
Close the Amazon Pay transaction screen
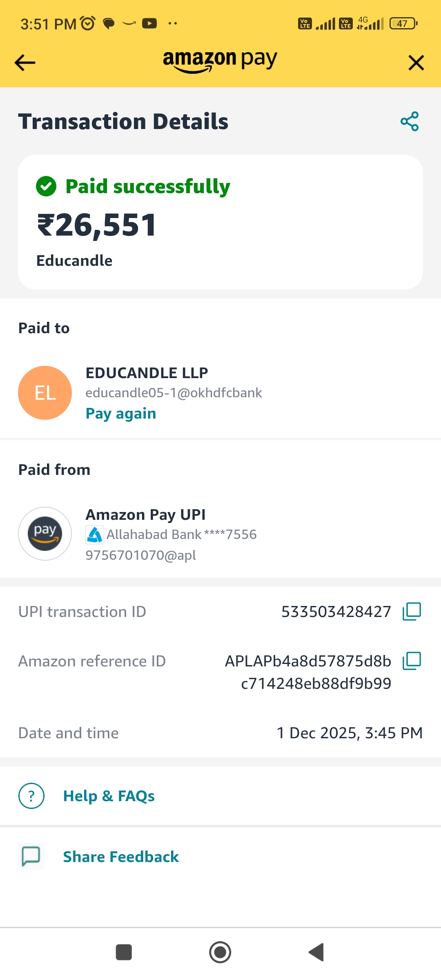point(416,63)
